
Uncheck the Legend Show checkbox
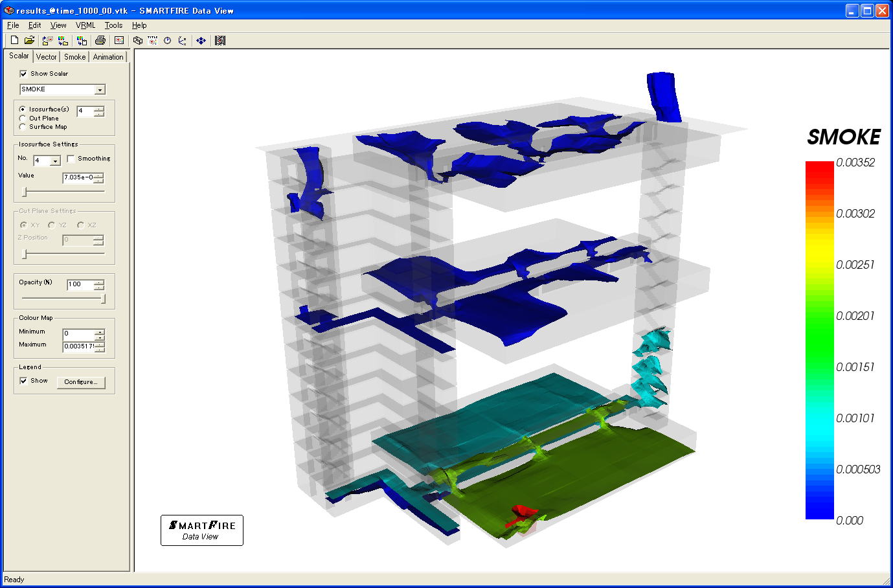pyautogui.click(x=23, y=381)
